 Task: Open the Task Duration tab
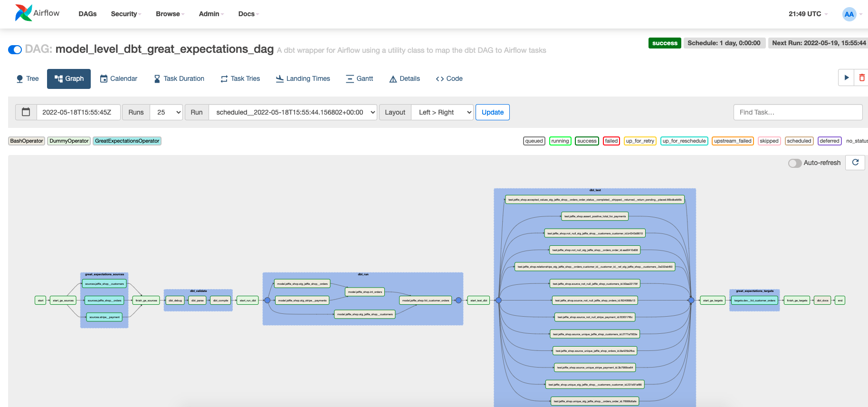click(179, 78)
